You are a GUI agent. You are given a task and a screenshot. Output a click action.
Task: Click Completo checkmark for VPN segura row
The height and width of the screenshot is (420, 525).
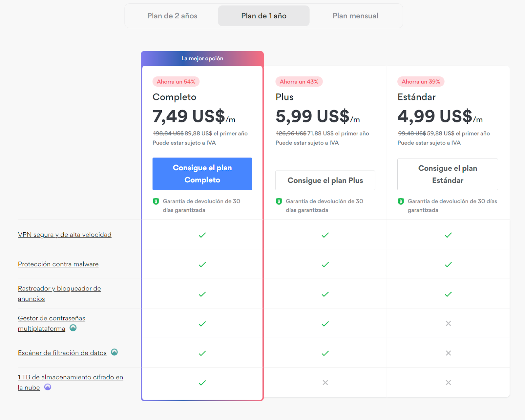(202, 235)
